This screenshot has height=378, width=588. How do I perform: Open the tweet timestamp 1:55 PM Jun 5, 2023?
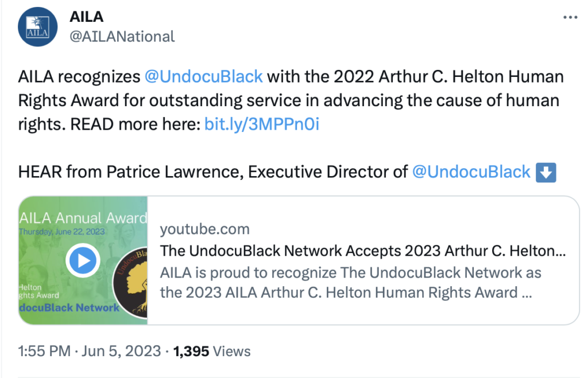90,351
